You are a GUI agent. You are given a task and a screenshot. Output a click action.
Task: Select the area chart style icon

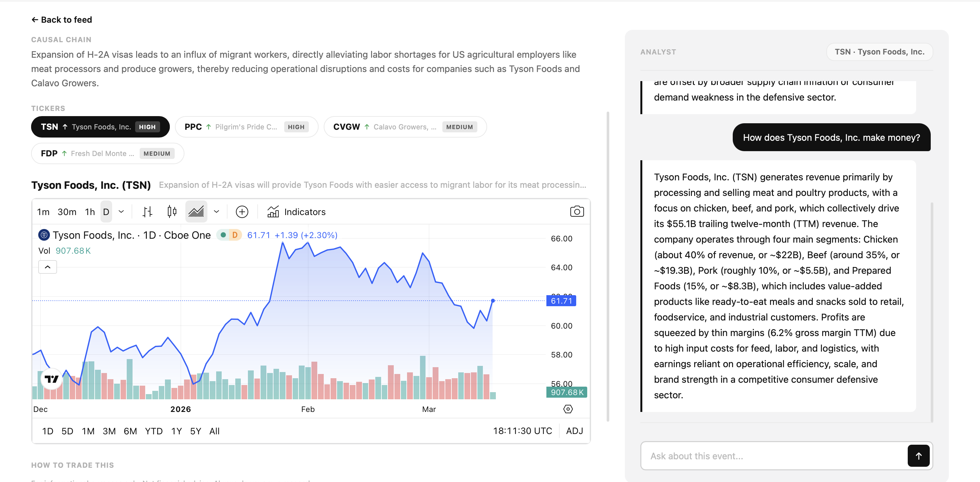point(196,212)
